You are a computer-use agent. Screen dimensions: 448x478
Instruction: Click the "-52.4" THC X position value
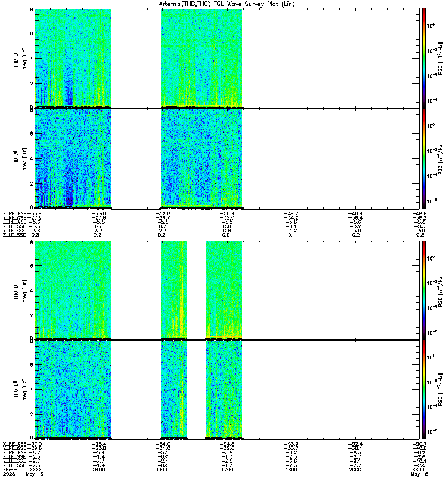355,444
